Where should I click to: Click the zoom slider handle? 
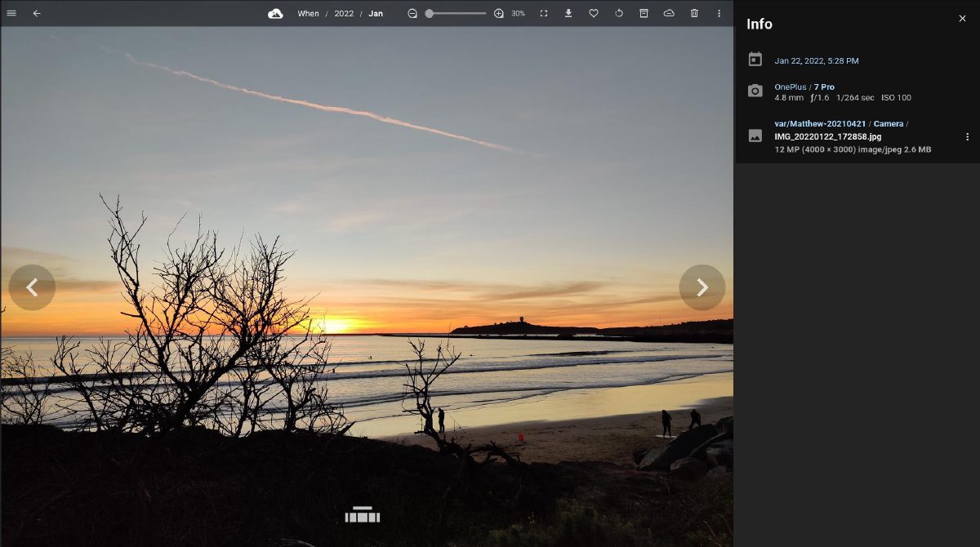430,13
